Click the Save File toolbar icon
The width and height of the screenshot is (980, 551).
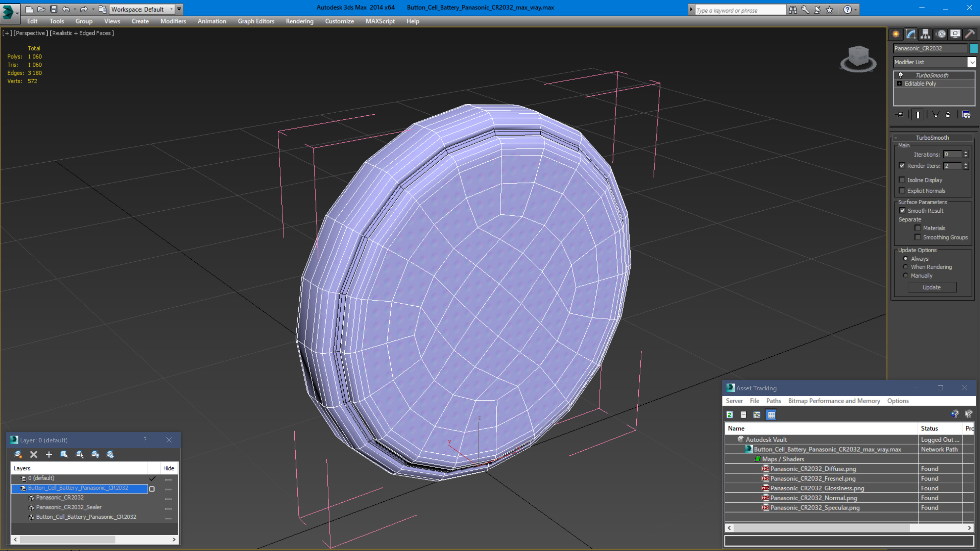[x=54, y=9]
